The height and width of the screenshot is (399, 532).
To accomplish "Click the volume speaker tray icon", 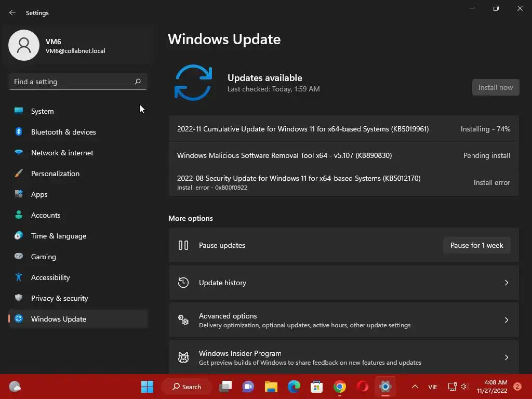I will coord(464,387).
